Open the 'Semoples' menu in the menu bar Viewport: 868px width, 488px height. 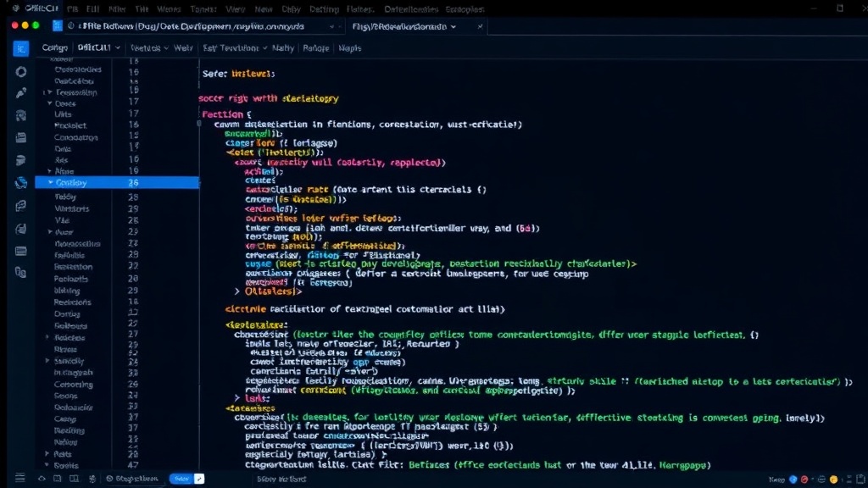465,8
